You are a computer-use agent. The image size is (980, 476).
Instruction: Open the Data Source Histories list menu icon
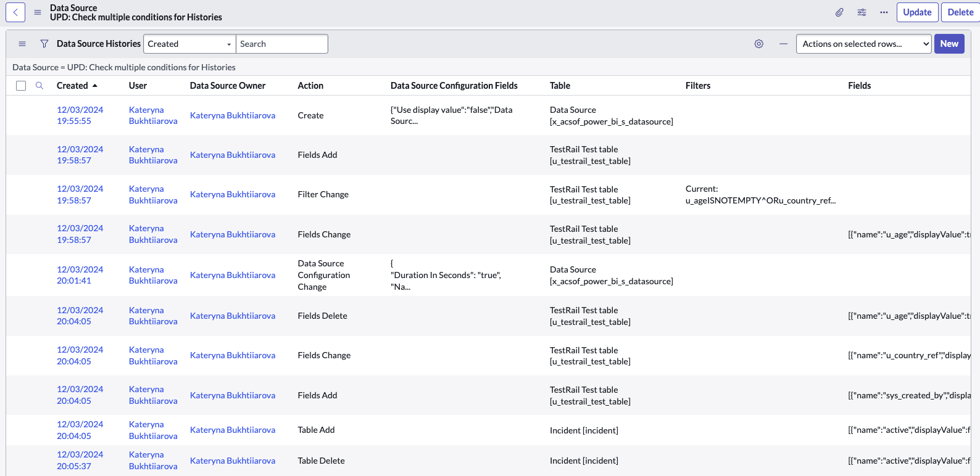tap(22, 44)
